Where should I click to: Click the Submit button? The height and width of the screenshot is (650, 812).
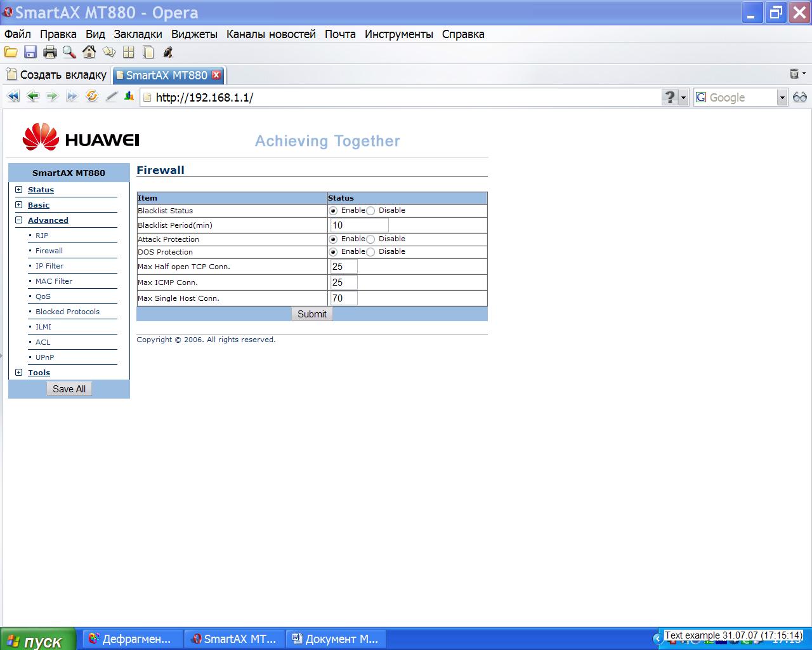tap(311, 314)
